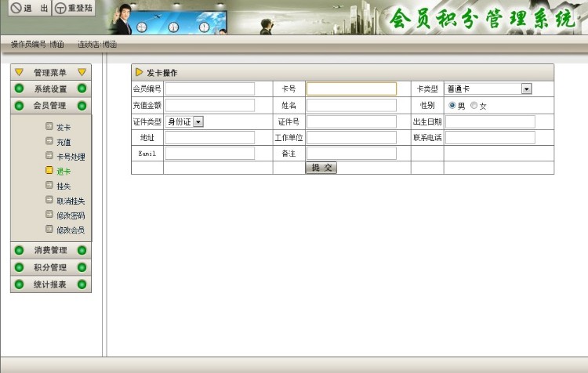Click the 管理菜单 header label
The image size is (588, 373).
[x=50, y=72]
